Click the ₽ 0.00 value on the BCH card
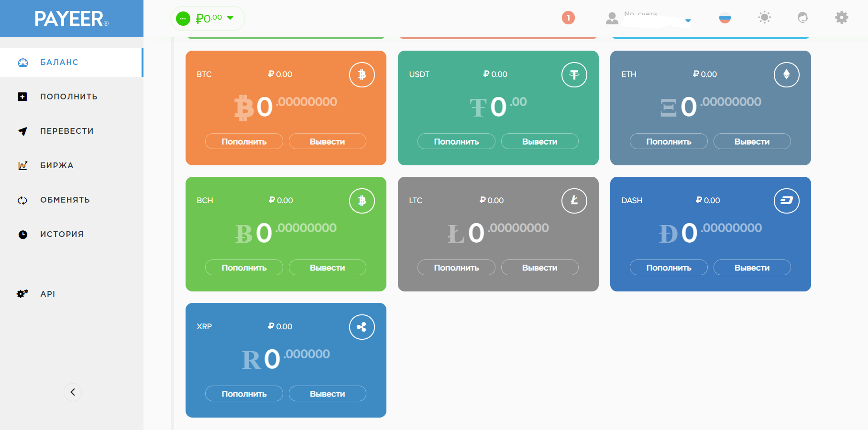The image size is (868, 430). [x=281, y=200]
